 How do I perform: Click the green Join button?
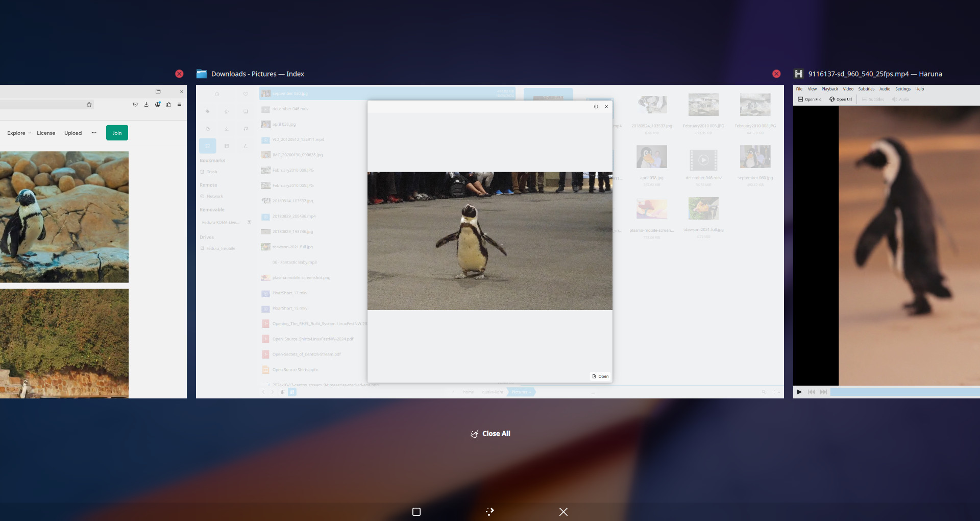click(x=117, y=133)
